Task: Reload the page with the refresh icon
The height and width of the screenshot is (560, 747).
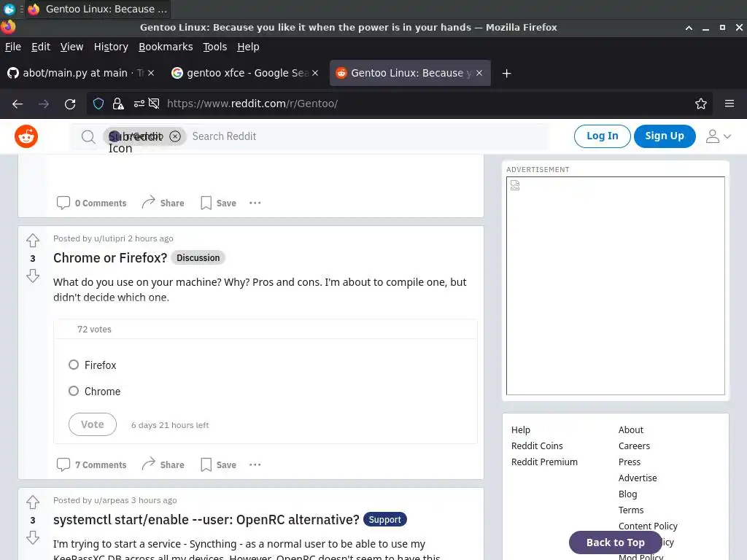Action: [x=70, y=104]
